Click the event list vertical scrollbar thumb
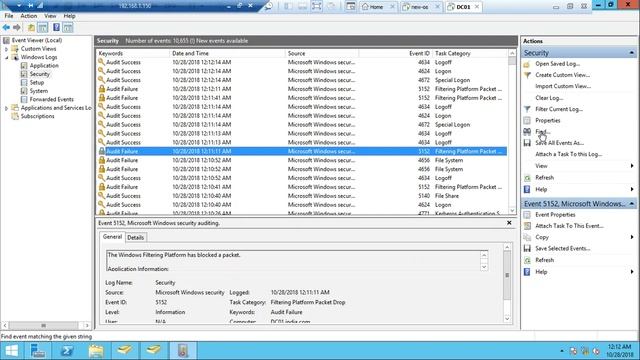640x360 pixels. (512, 61)
